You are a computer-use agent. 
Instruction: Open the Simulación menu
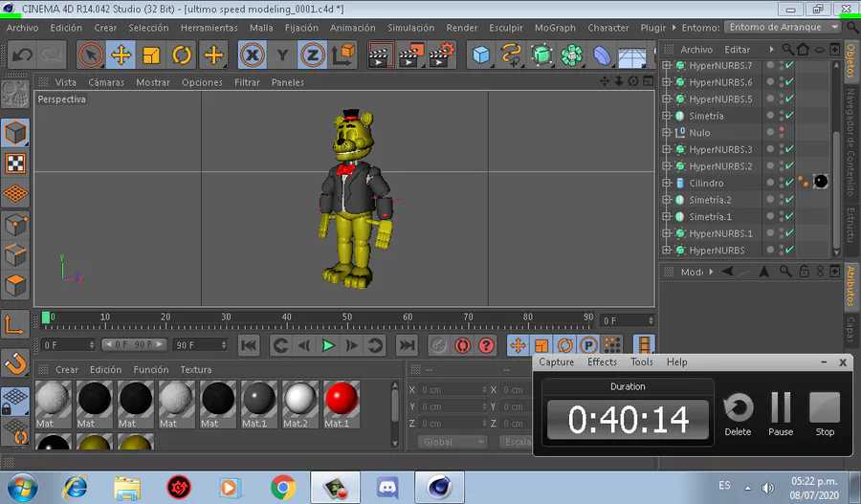click(x=410, y=28)
